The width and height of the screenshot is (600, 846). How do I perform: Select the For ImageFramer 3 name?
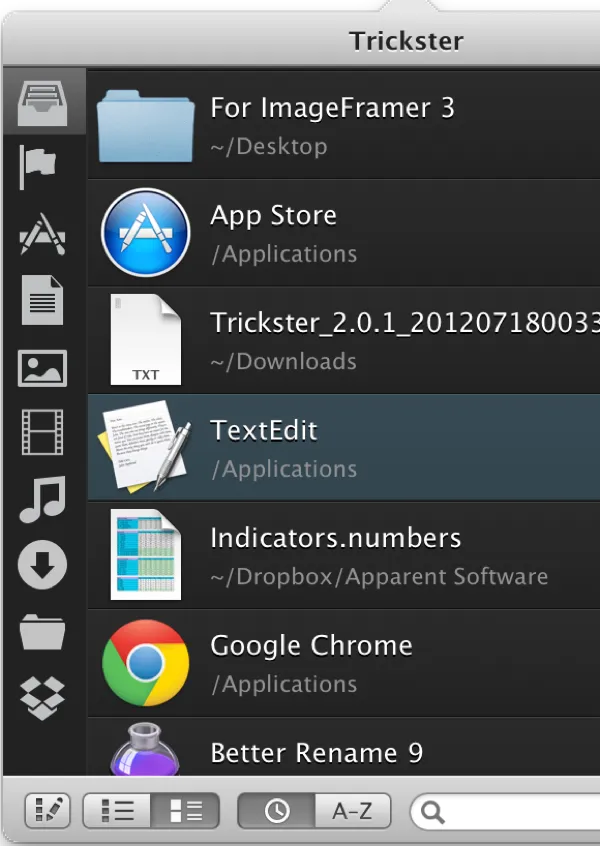[332, 108]
